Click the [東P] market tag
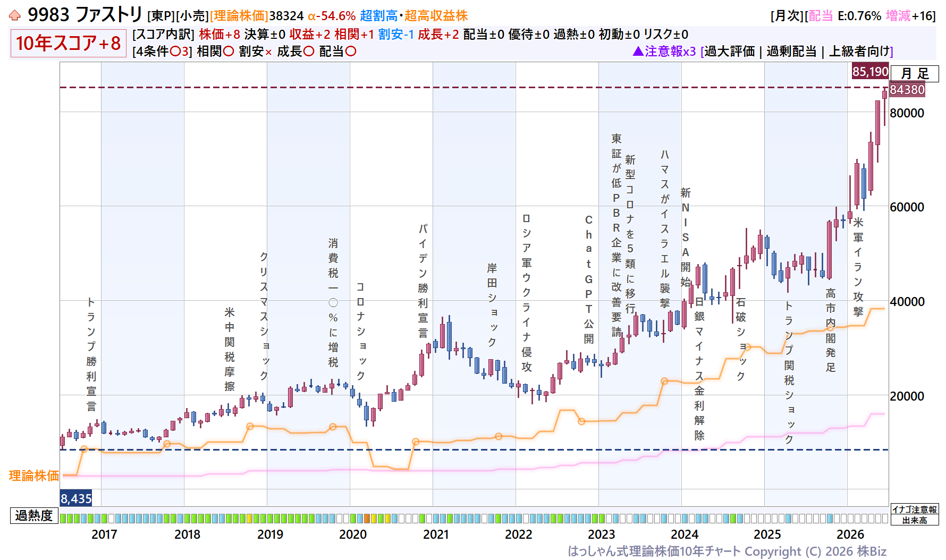Viewport: 946px width, 560px height. tap(161, 16)
